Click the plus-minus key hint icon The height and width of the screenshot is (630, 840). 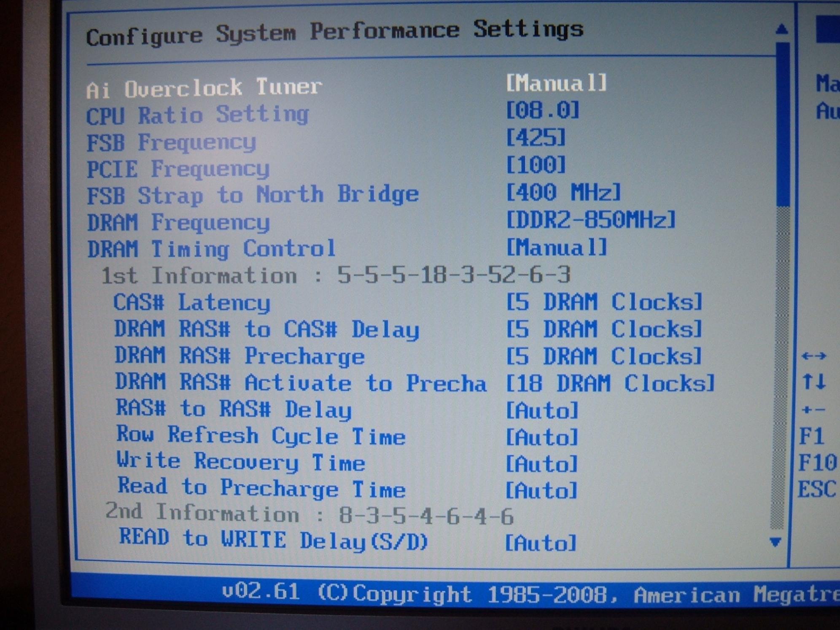813,409
